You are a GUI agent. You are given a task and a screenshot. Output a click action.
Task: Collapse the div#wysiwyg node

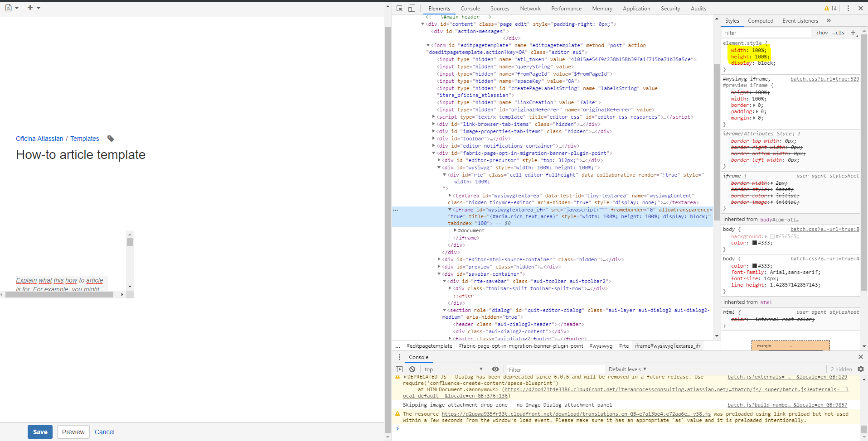(439, 168)
